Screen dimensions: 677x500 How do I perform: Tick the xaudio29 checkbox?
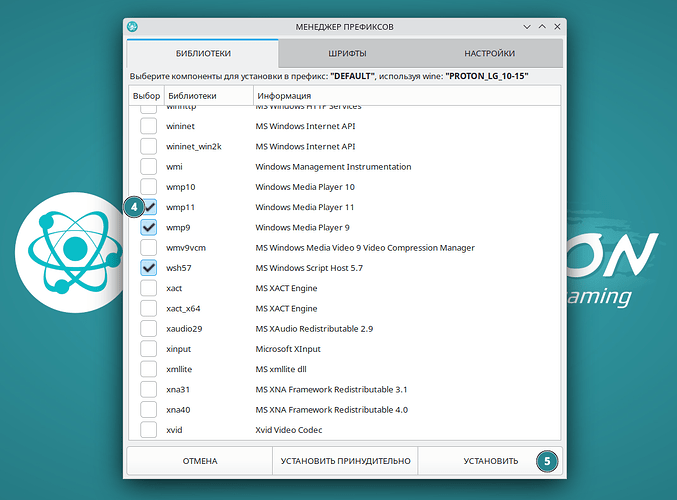(x=149, y=328)
